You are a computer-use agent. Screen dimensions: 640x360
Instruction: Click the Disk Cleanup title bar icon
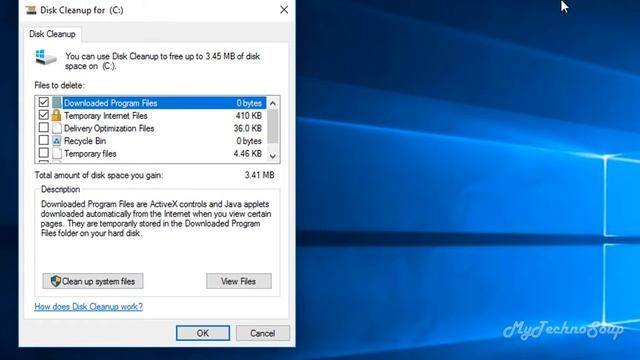[31, 10]
